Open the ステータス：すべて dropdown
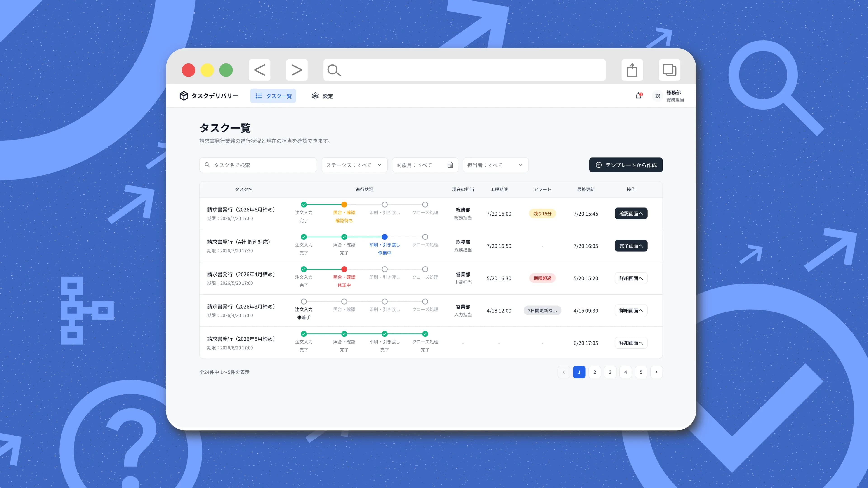The height and width of the screenshot is (488, 868). click(354, 165)
